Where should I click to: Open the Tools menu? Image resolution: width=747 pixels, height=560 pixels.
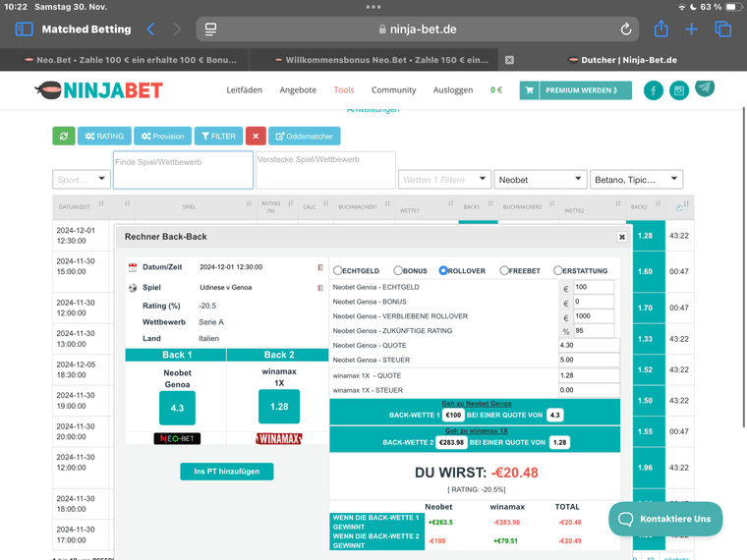pos(344,90)
